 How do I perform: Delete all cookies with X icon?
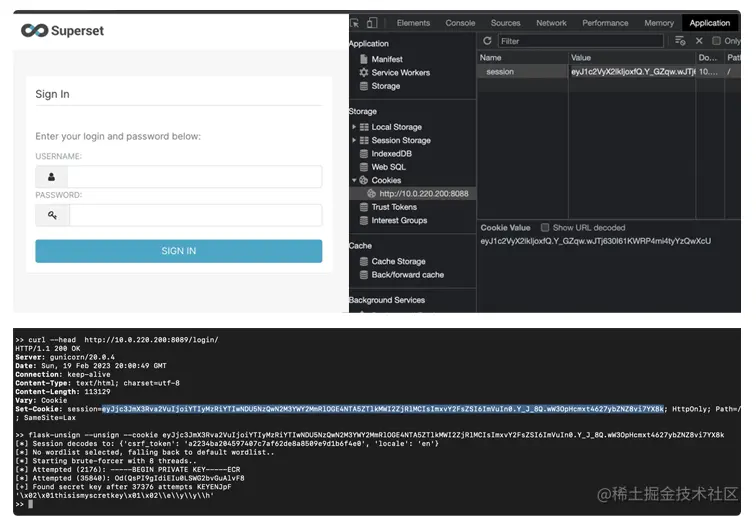[x=699, y=41]
